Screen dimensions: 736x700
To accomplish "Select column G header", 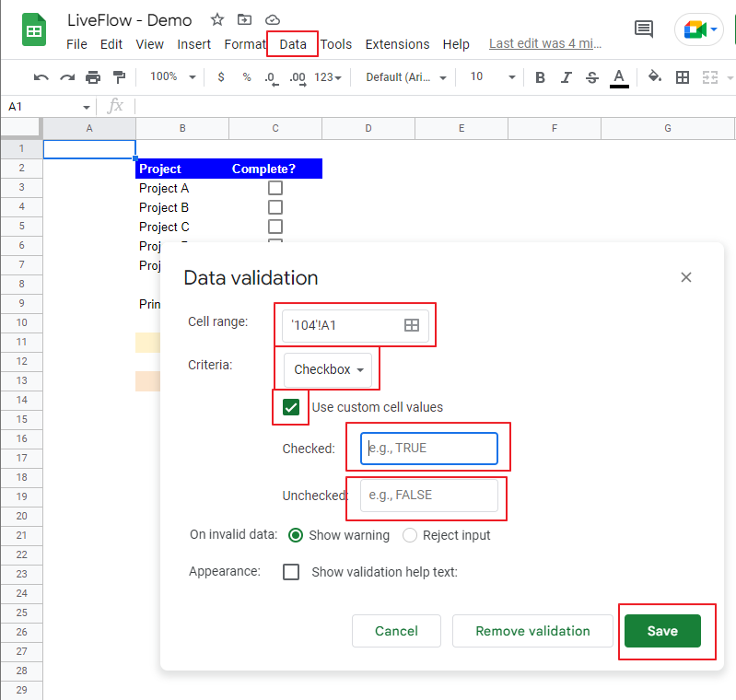I will click(x=668, y=128).
